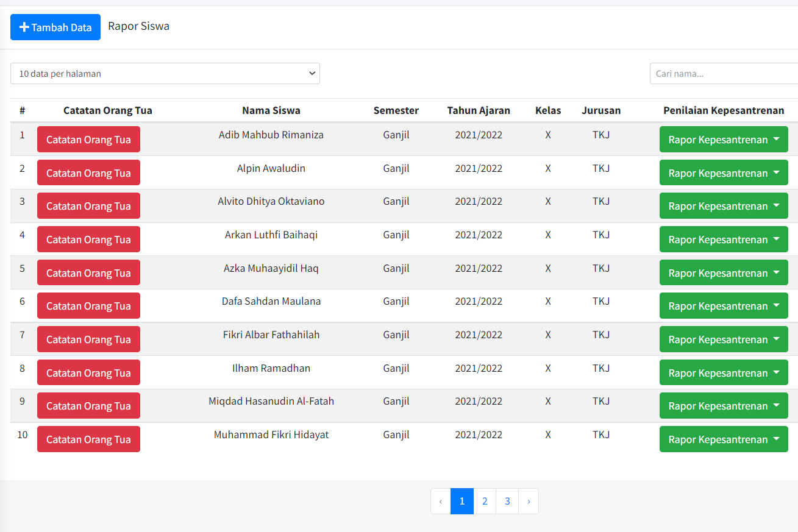Click the caret on Adib Mahbub's Rapor Kepesantrenan
Image resolution: width=798 pixels, height=532 pixels.
coord(777,139)
